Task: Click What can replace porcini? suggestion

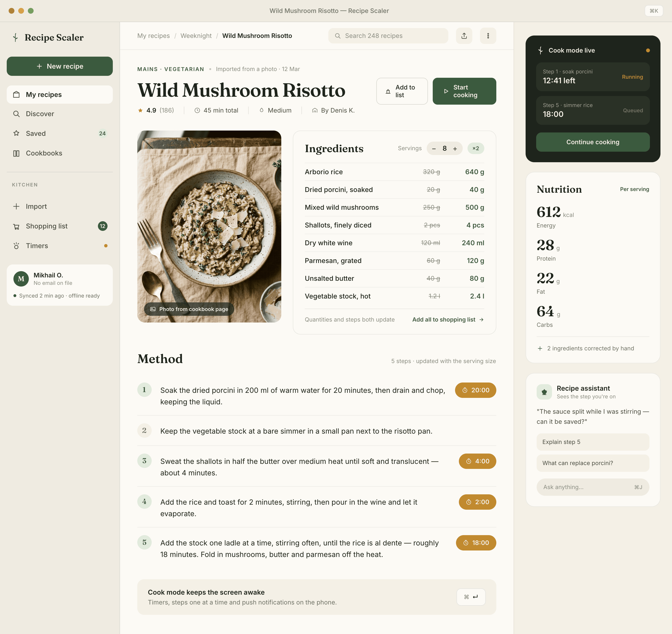Action: 593,463
